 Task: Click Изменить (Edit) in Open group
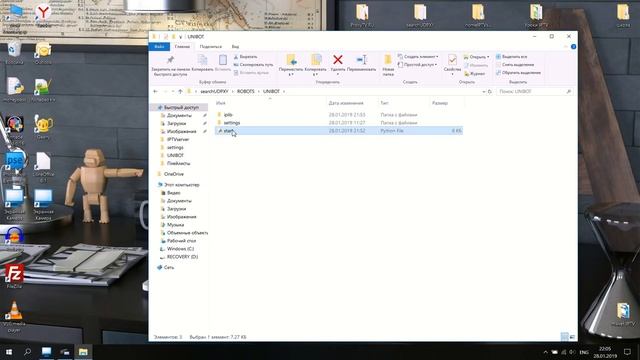pyautogui.click(x=476, y=65)
